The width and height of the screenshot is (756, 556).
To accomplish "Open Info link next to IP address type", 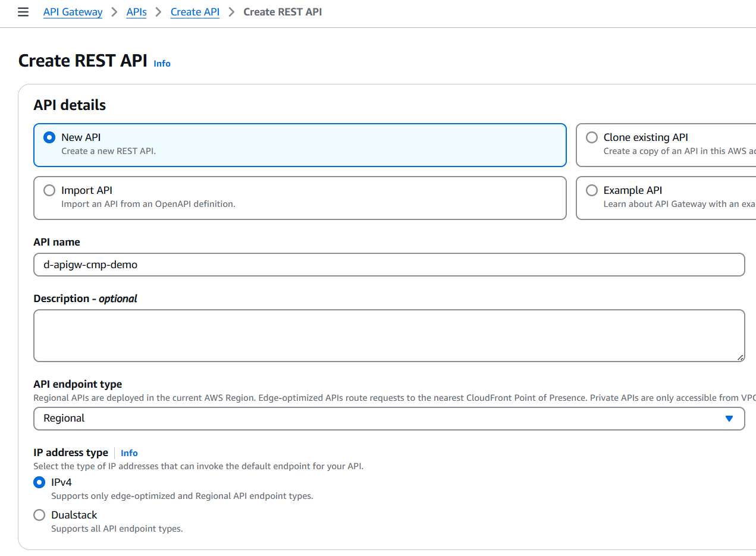I will (129, 453).
